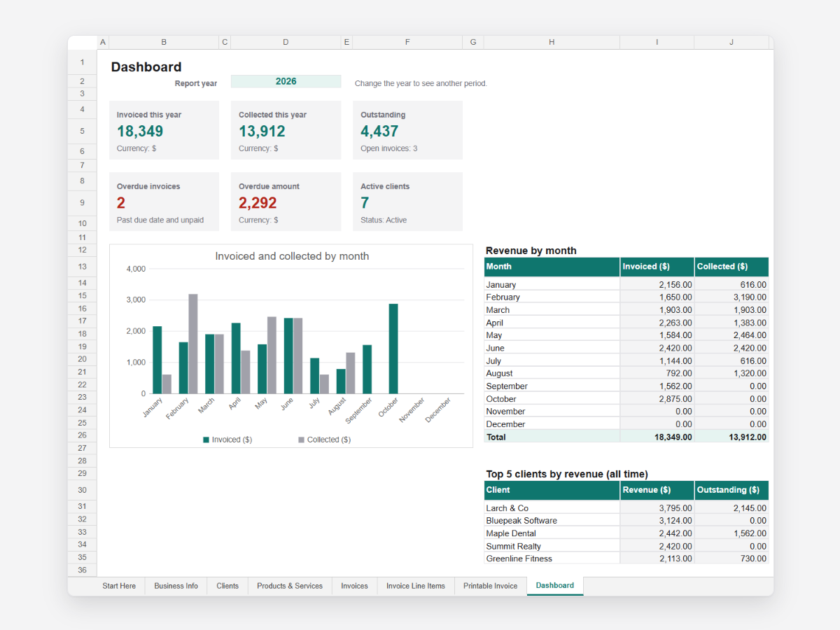Select column J header
Image resolution: width=840 pixels, height=630 pixels.
(x=731, y=43)
